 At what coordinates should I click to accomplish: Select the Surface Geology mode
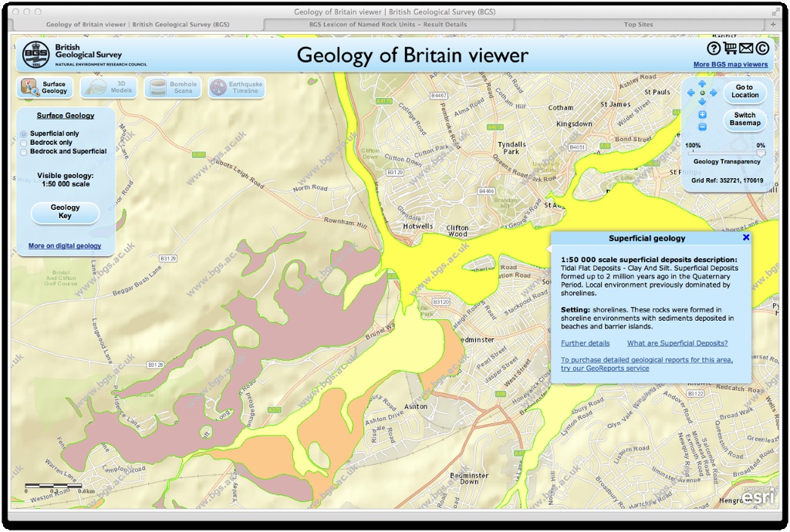[44, 88]
